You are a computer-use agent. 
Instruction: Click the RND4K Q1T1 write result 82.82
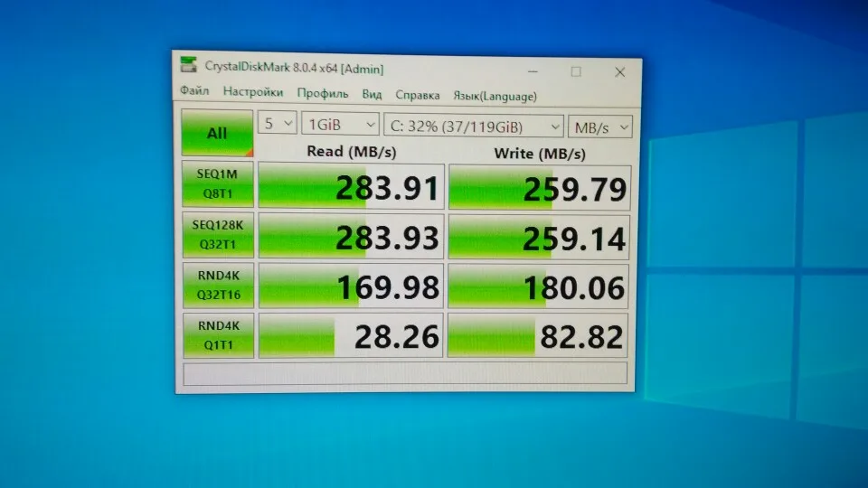pos(537,336)
